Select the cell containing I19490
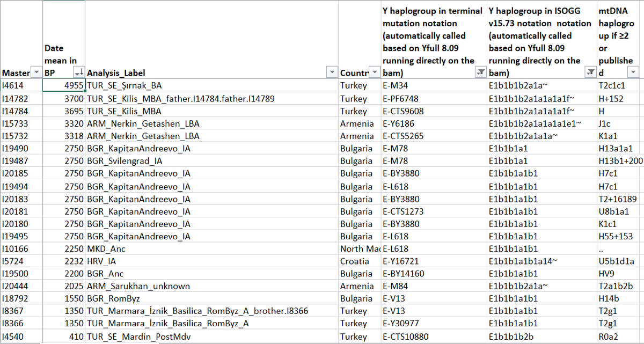Image resolution: width=644 pixels, height=344 pixels. pyautogui.click(x=21, y=149)
